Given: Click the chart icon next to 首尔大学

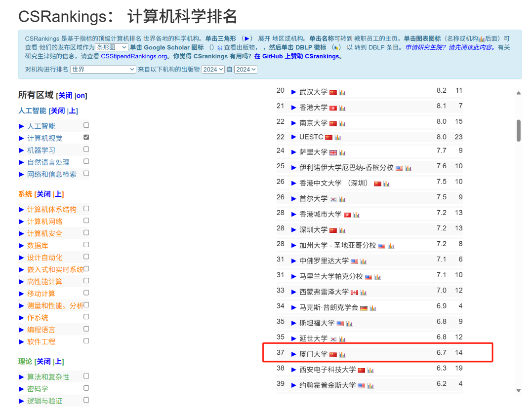Looking at the screenshot, I should coord(342,199).
